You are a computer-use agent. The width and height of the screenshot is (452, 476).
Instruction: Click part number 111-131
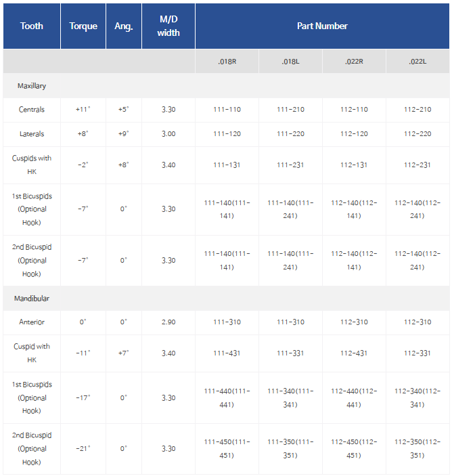pos(227,165)
